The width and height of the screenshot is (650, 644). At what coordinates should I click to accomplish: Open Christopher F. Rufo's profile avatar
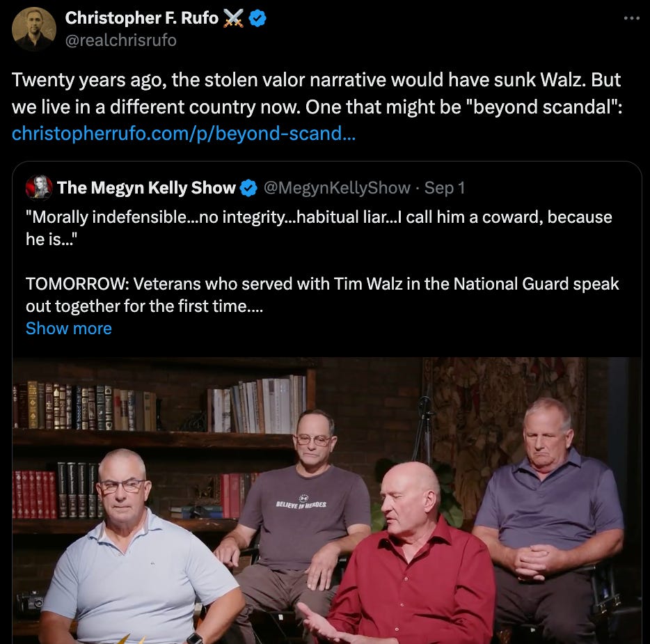pyautogui.click(x=34, y=29)
